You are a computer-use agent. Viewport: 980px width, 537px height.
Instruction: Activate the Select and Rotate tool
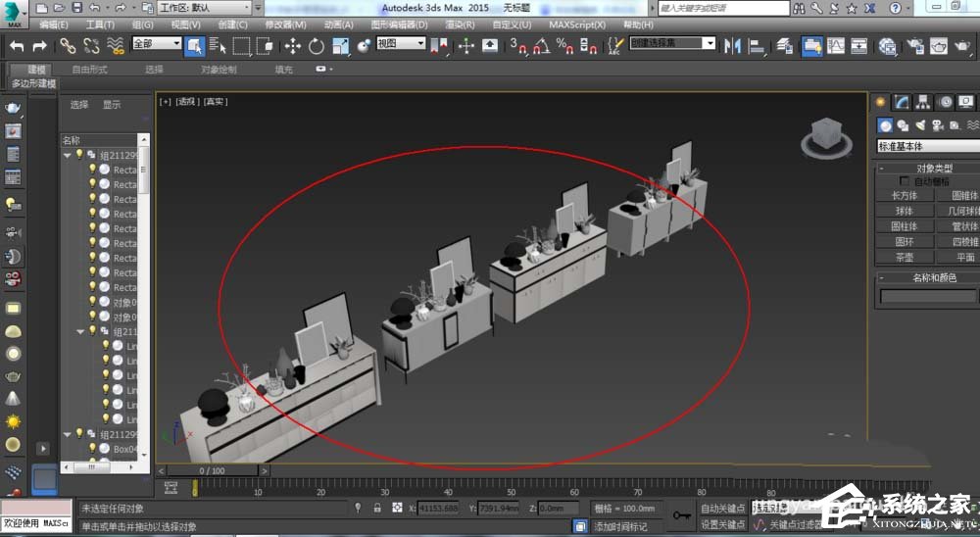[317, 46]
